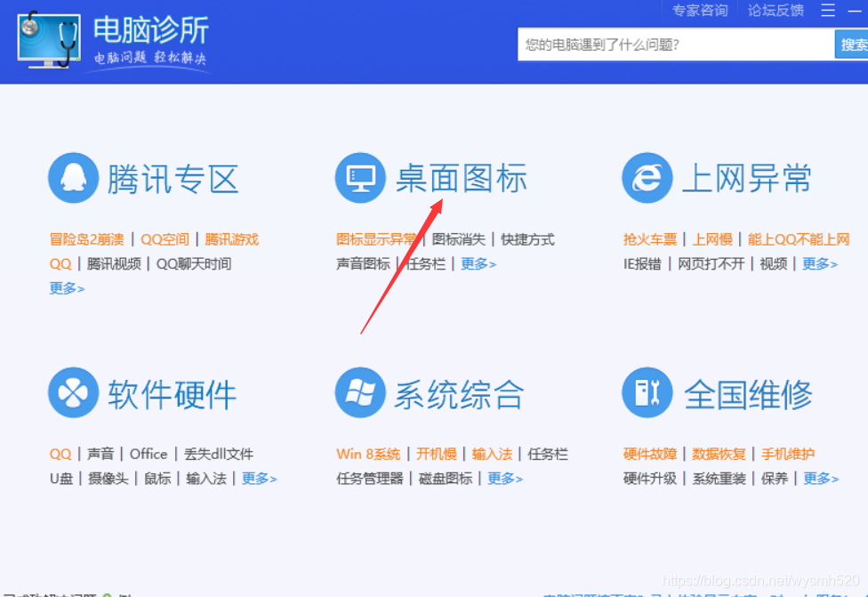Select the U盘 link

[x=60, y=479]
